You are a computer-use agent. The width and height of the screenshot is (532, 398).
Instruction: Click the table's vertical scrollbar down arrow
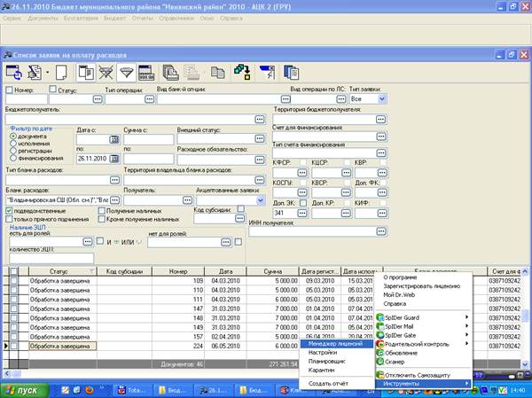tap(525, 364)
